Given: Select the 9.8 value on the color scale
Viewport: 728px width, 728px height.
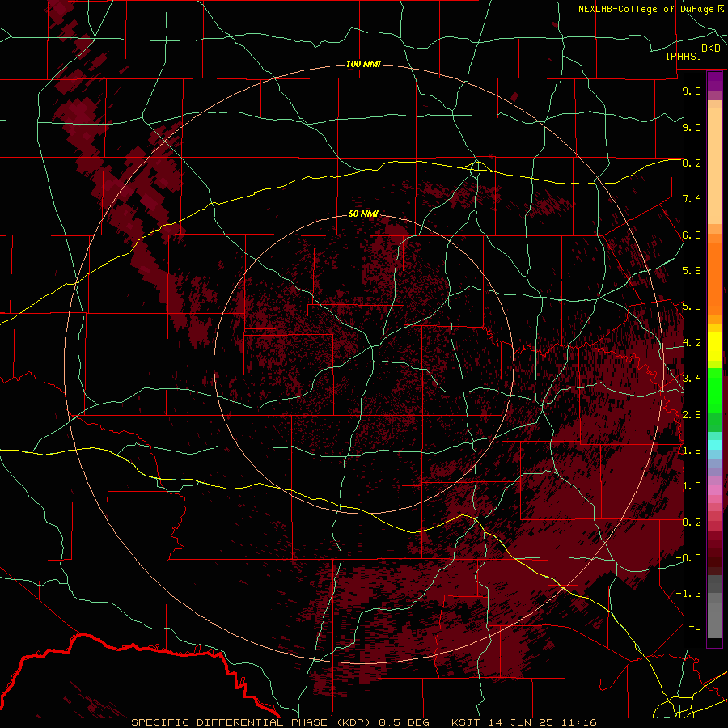Looking at the screenshot, I should (x=692, y=91).
